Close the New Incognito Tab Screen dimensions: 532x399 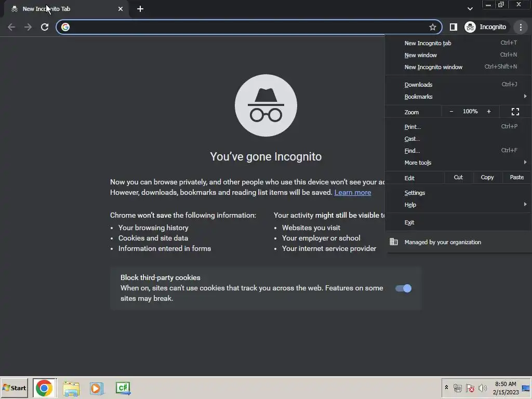[x=121, y=9]
